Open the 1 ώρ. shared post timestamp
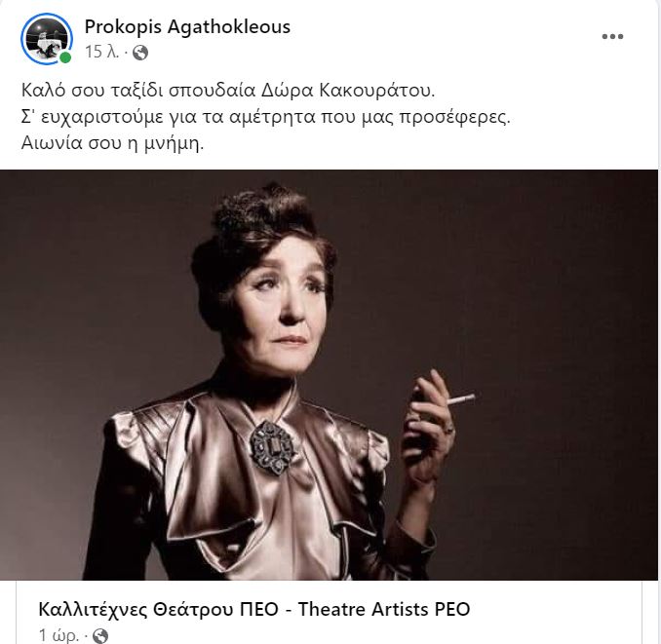Screen dimensions: 661x644 tap(58, 635)
